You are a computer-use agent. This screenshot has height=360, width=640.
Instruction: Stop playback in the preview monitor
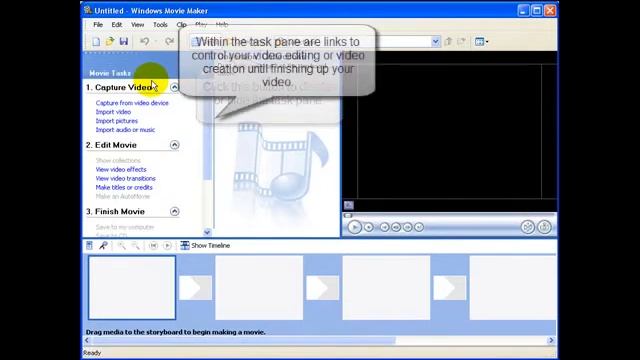pos(369,227)
